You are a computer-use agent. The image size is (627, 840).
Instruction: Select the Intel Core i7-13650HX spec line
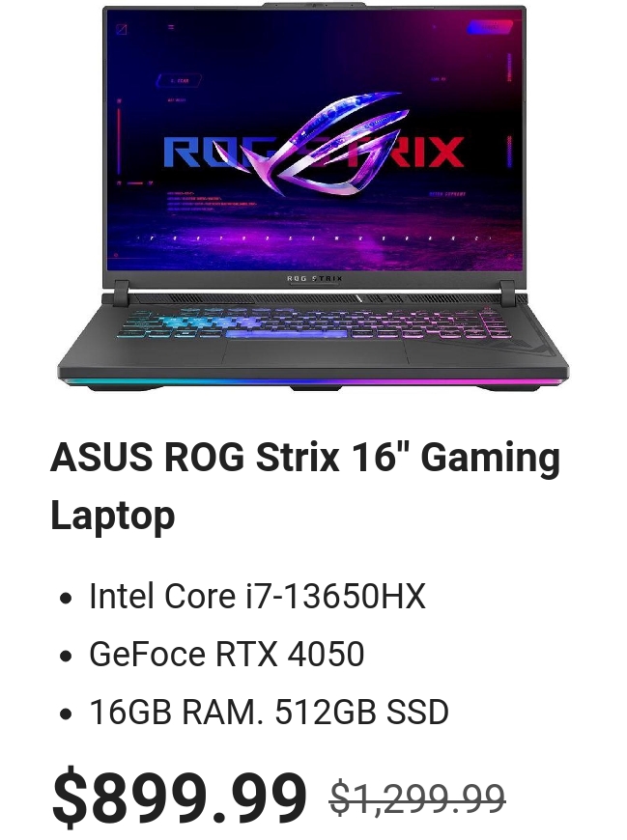point(257,596)
